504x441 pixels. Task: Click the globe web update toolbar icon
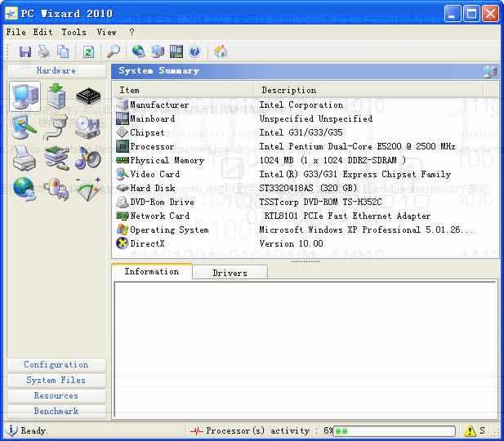[x=139, y=51]
